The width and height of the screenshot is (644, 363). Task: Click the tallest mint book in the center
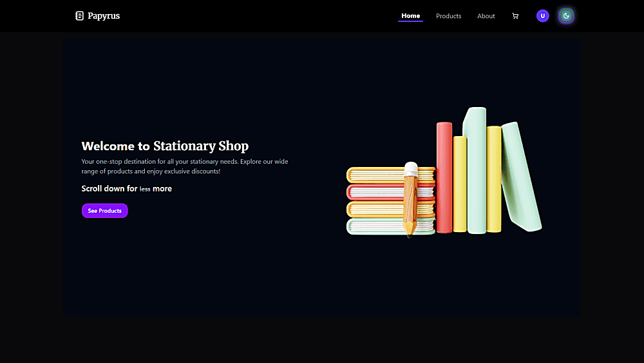(x=477, y=171)
